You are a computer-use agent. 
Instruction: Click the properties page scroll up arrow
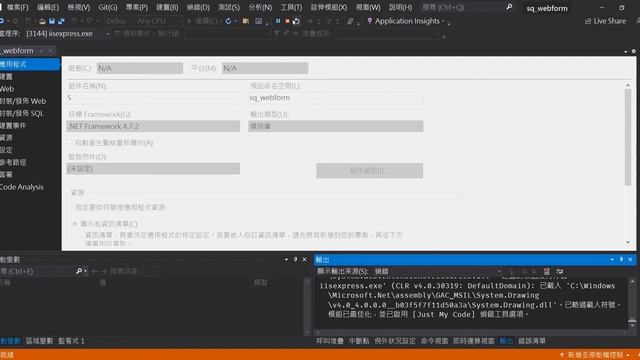[628, 85]
